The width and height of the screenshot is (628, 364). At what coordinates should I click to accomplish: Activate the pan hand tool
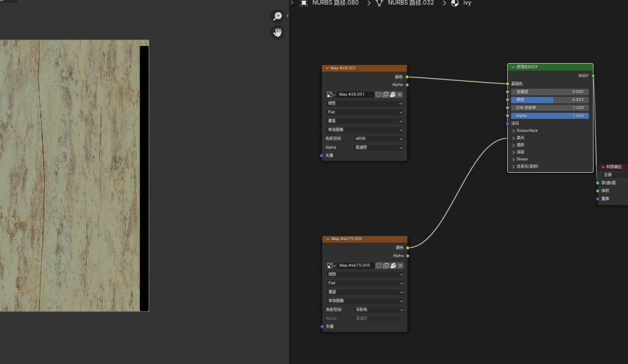pos(278,32)
